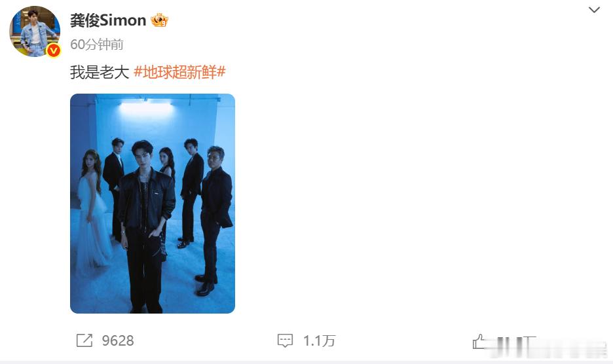Viewport: 613px width, 364px height.
Task: Select the post text 我是老大
Action: [x=100, y=72]
